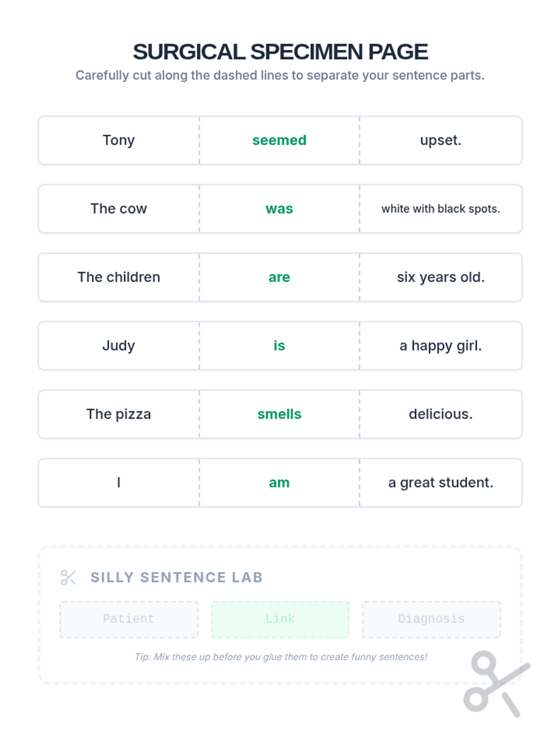Click the green verb 'was'
The image size is (560, 747).
pos(280,209)
